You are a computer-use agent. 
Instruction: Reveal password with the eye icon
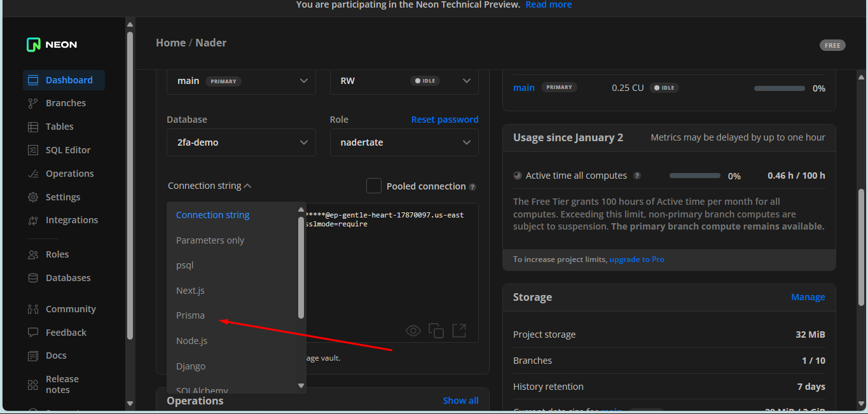click(x=413, y=330)
